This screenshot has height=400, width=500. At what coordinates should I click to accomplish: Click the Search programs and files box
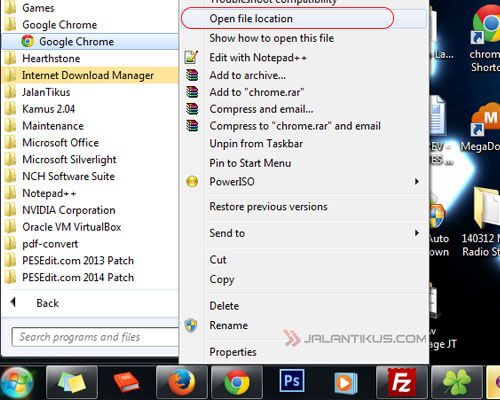[95, 337]
